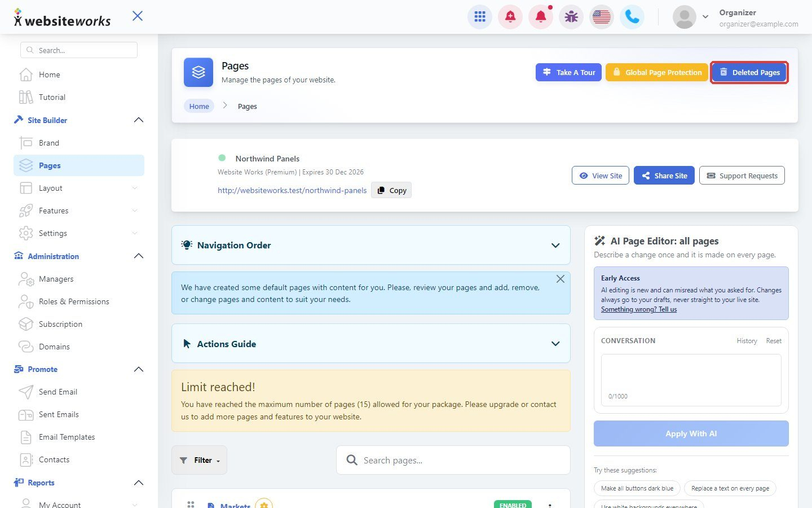Image resolution: width=812 pixels, height=508 pixels.
Task: Click the pink alert bell with plus icon
Action: coord(510,17)
